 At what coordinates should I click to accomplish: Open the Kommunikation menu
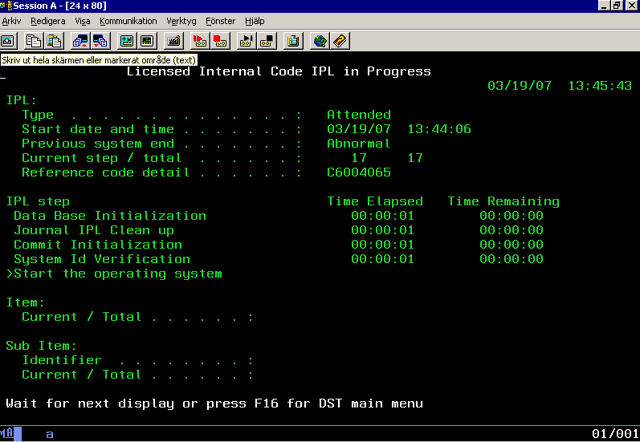(128, 21)
